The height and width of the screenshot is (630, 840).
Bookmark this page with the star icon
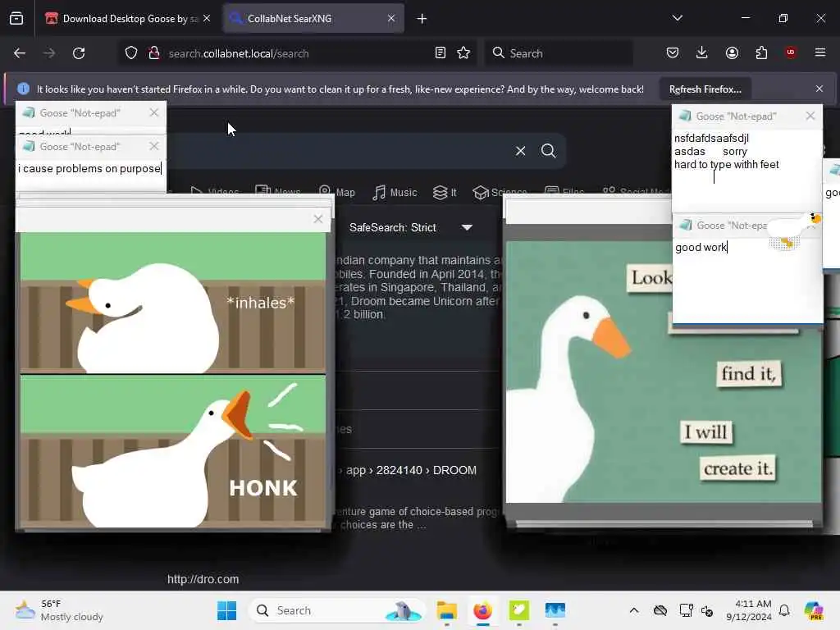[464, 53]
